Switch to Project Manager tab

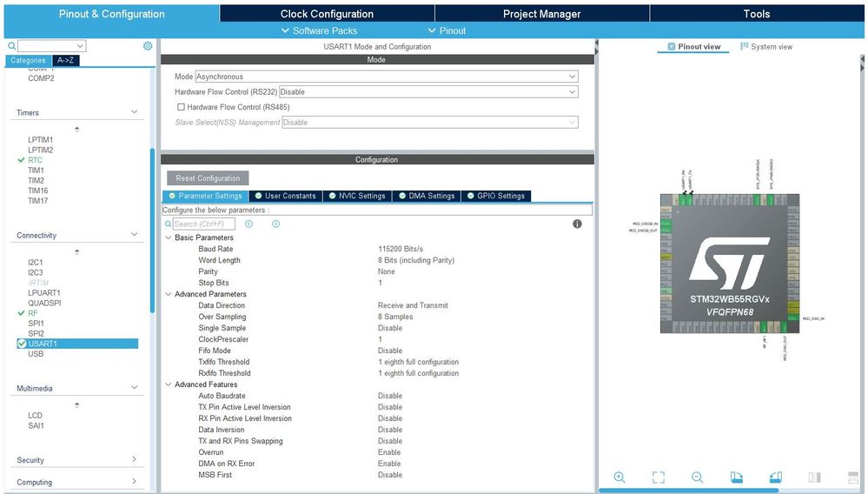point(541,14)
